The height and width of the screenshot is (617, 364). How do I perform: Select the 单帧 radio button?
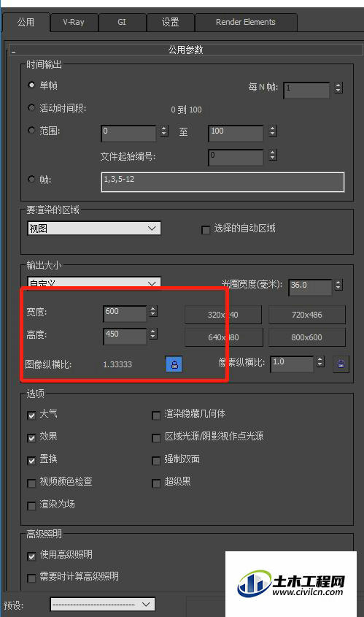31,85
